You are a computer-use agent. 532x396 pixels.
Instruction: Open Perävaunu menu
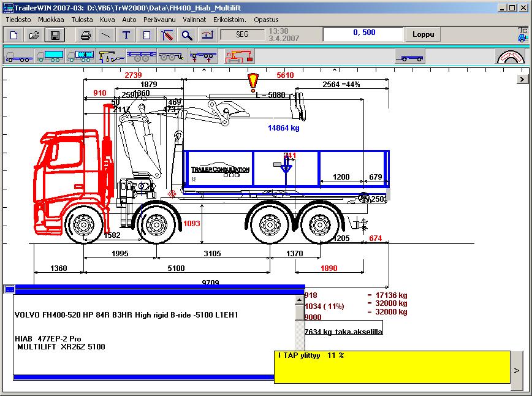[159, 20]
